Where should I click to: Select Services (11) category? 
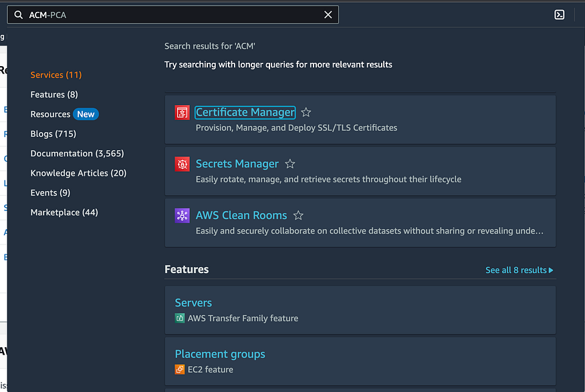tap(56, 75)
